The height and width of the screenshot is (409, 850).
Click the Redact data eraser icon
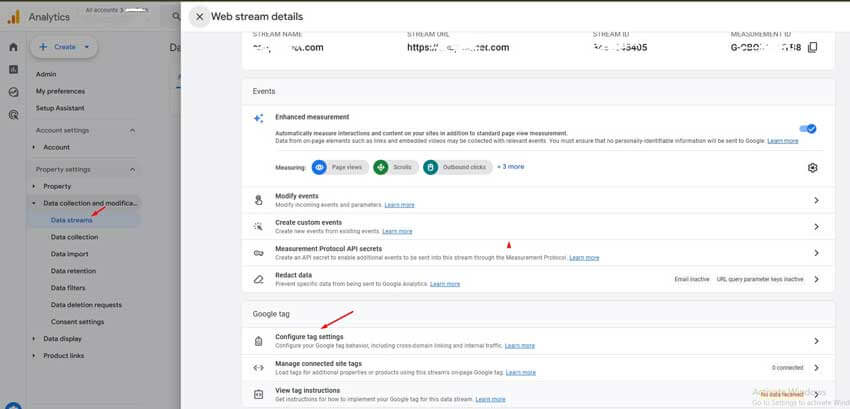[259, 279]
